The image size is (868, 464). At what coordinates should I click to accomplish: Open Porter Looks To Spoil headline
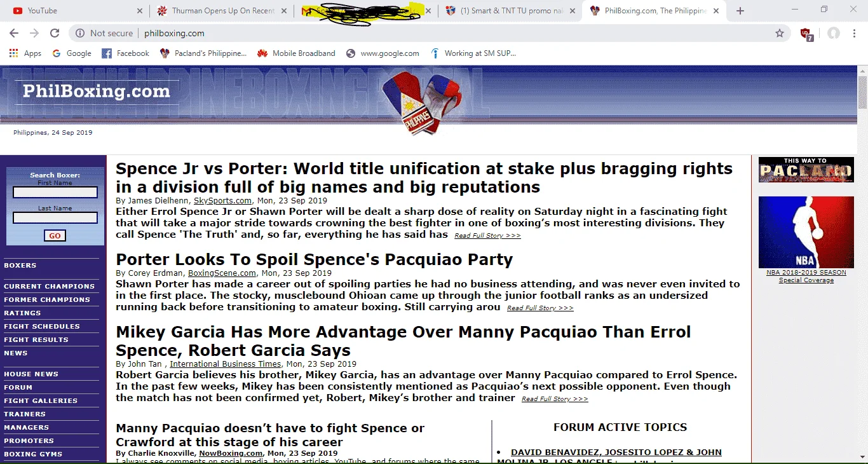(314, 259)
